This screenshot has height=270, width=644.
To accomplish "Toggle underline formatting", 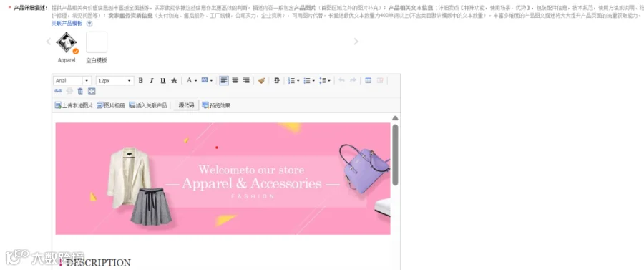I will 162,80.
